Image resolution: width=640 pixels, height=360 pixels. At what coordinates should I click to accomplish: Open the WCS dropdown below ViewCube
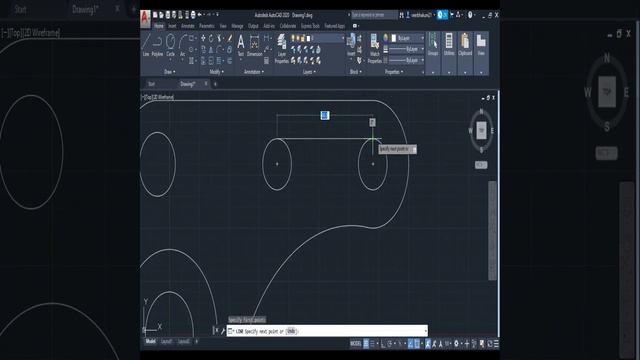tap(481, 165)
